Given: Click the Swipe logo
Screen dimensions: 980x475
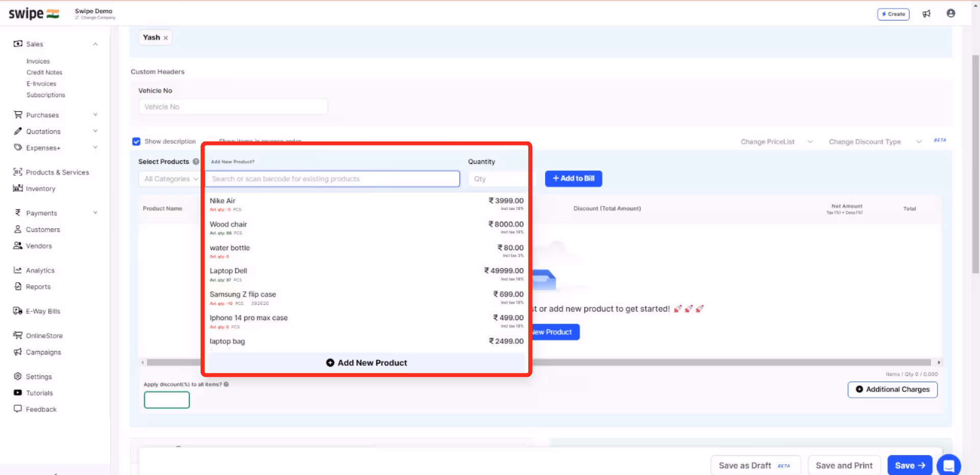Looking at the screenshot, I should tap(34, 14).
